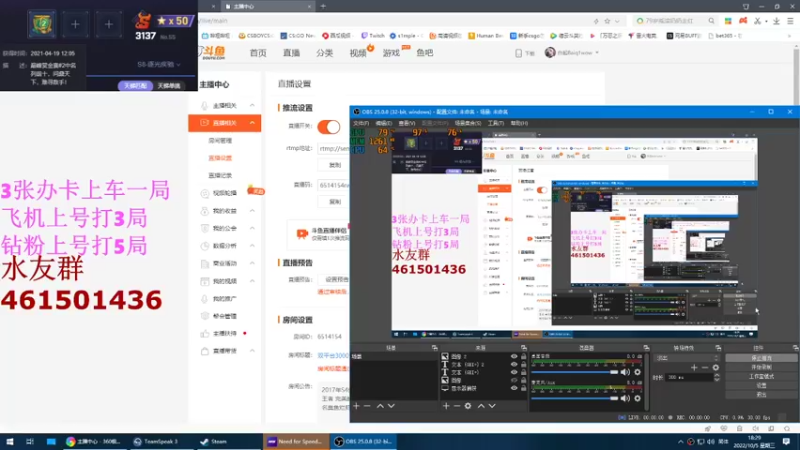Click 开始录制 button in OBS controls
Viewport: 800px width, 450px height.
tap(761, 367)
